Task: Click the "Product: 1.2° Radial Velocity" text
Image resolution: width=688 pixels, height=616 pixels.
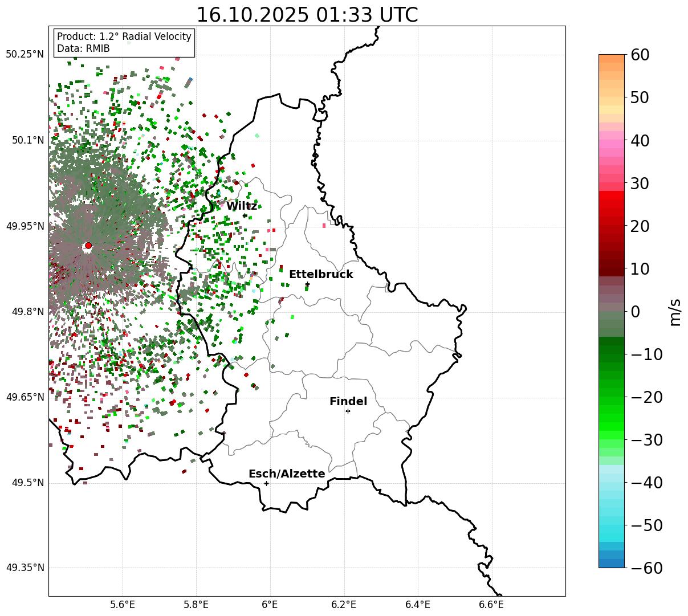Action: [124, 36]
